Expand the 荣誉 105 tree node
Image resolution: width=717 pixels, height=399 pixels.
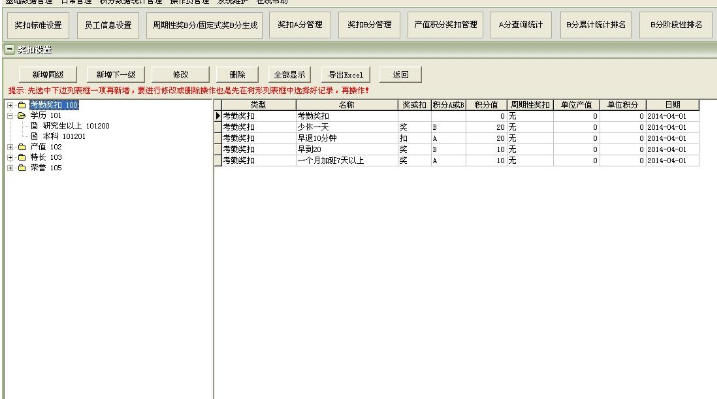point(10,168)
